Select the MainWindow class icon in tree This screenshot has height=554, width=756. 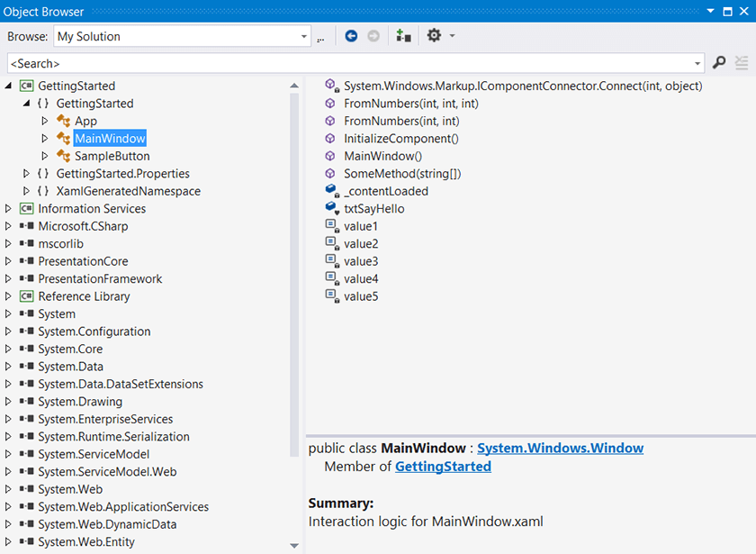pyautogui.click(x=63, y=139)
